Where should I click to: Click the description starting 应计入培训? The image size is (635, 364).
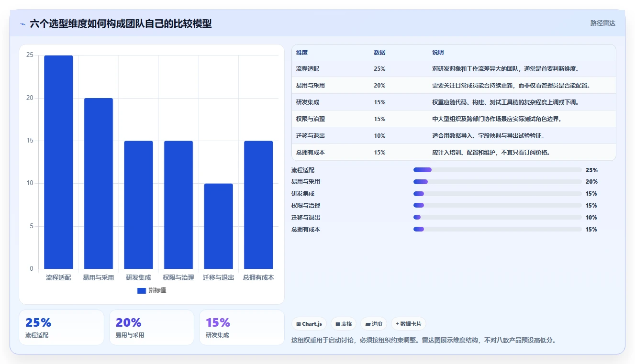[491, 153]
